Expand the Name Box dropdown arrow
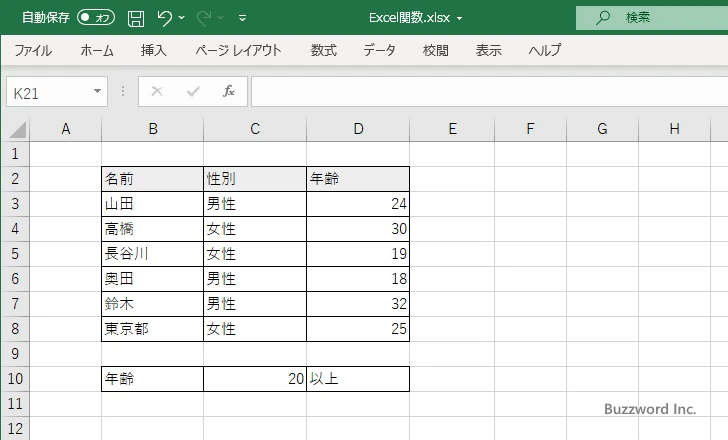This screenshot has width=728, height=440. 98,91
